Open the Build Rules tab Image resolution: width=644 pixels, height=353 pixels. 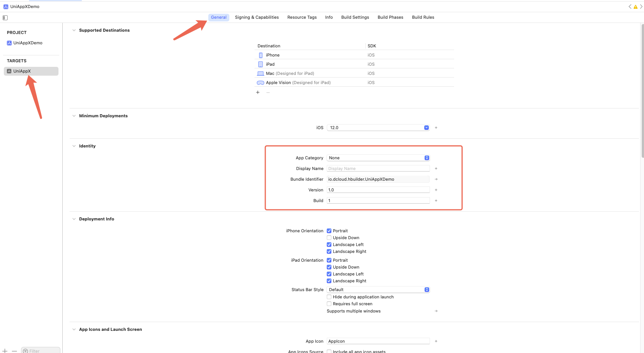(x=423, y=17)
